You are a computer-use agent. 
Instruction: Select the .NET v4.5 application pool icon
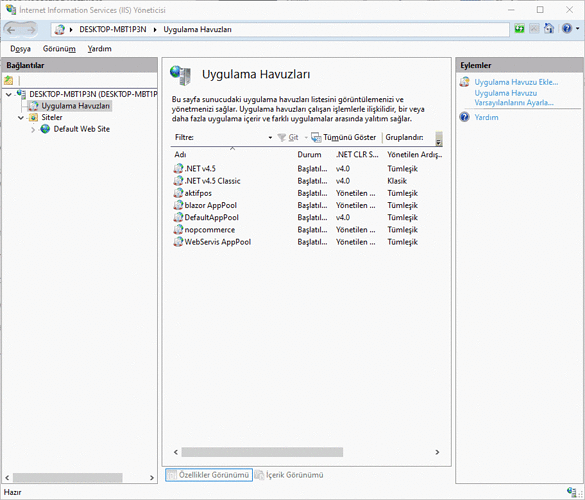point(179,168)
